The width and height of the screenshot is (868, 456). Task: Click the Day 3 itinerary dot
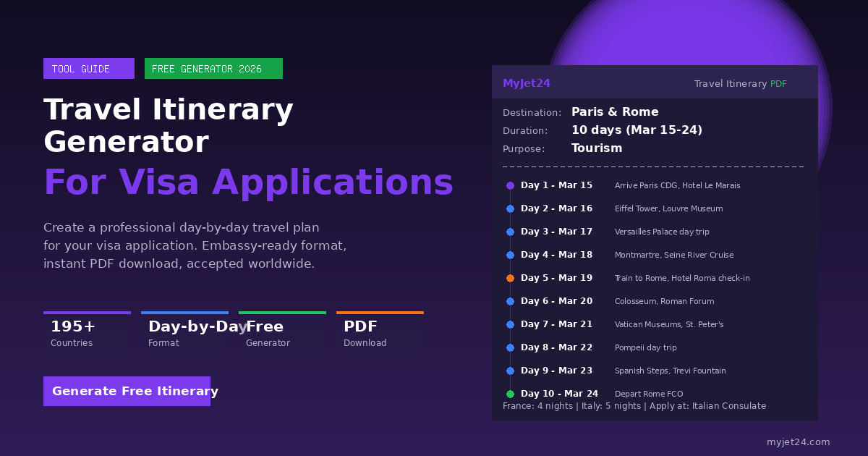click(x=510, y=232)
